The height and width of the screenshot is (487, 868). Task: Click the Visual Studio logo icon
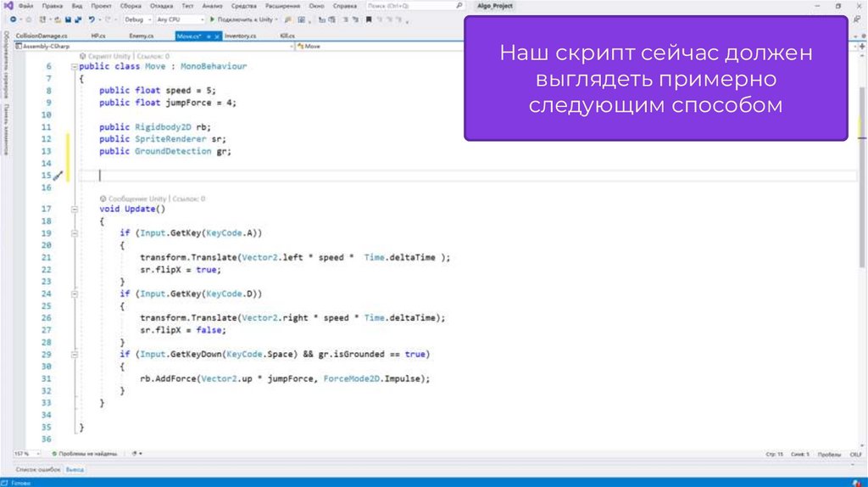[x=8, y=6]
